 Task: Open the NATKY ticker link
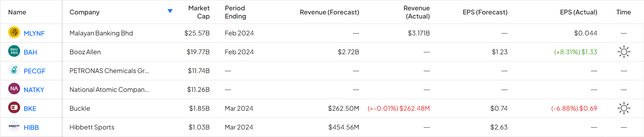pos(34,90)
